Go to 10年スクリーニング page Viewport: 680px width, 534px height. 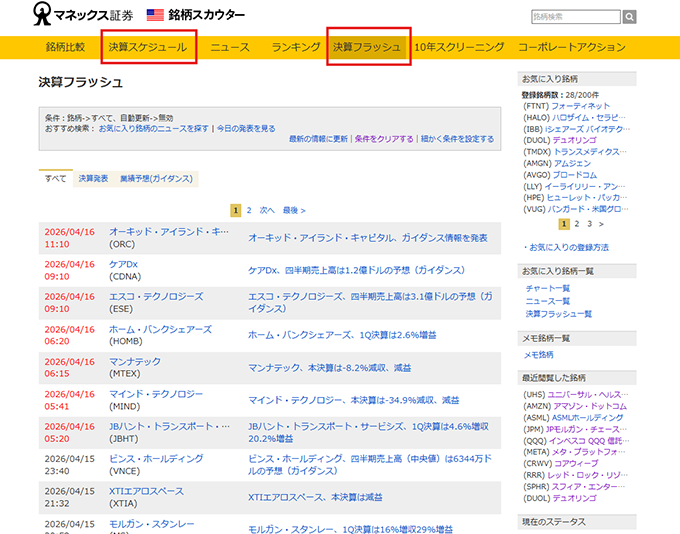tap(459, 47)
